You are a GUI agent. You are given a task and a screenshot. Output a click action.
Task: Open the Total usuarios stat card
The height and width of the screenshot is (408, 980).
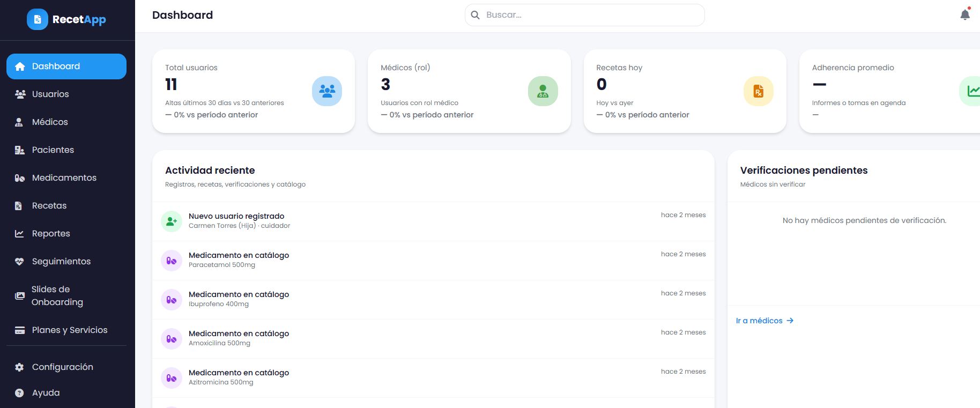pos(254,91)
